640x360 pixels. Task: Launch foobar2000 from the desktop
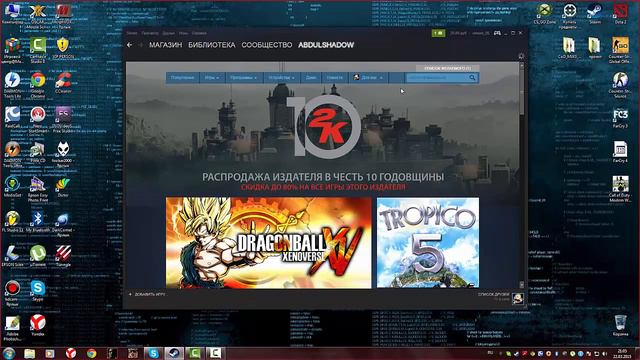[x=63, y=154]
